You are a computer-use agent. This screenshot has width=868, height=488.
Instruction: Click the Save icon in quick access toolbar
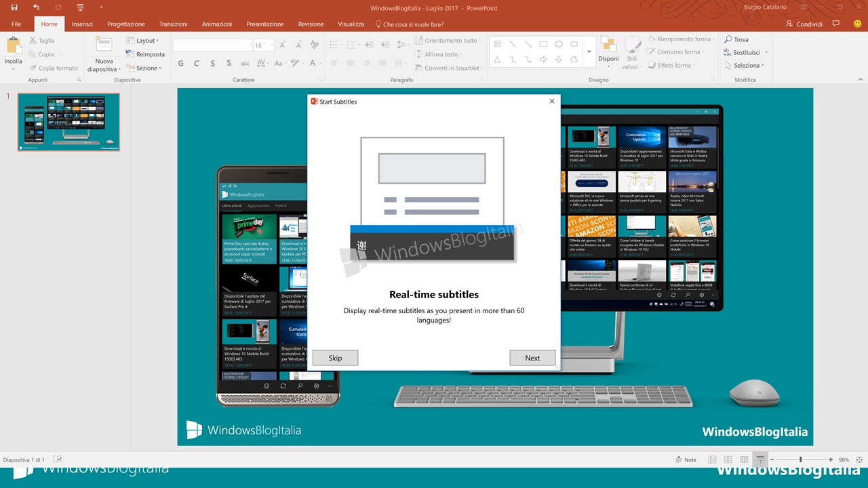point(14,7)
